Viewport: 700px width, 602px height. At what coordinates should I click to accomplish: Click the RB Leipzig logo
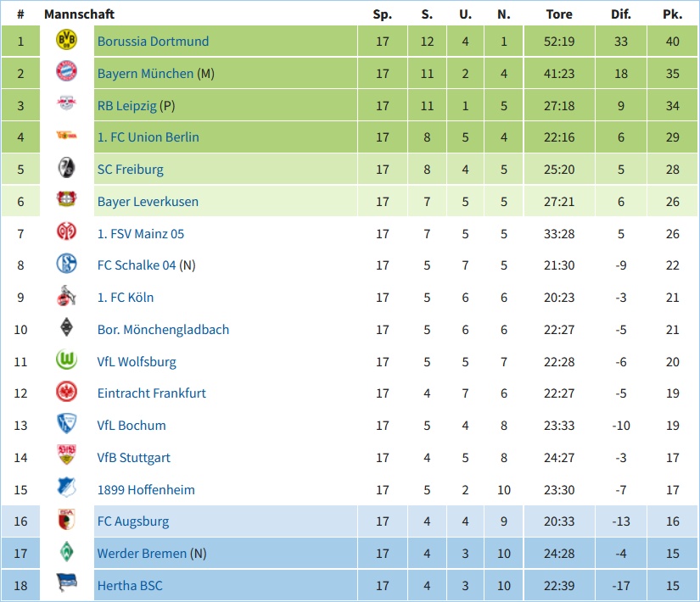[x=66, y=103]
